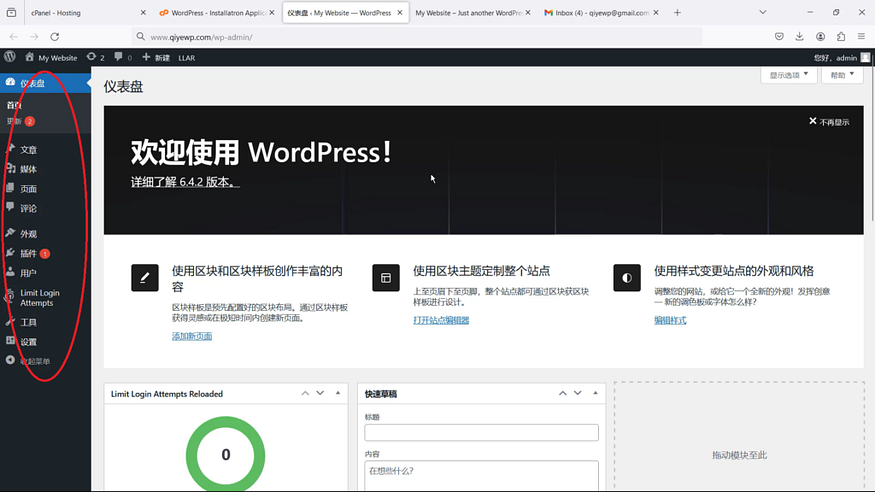Dismiss welcome panel with 不再显示
The width and height of the screenshot is (875, 492).
[829, 122]
